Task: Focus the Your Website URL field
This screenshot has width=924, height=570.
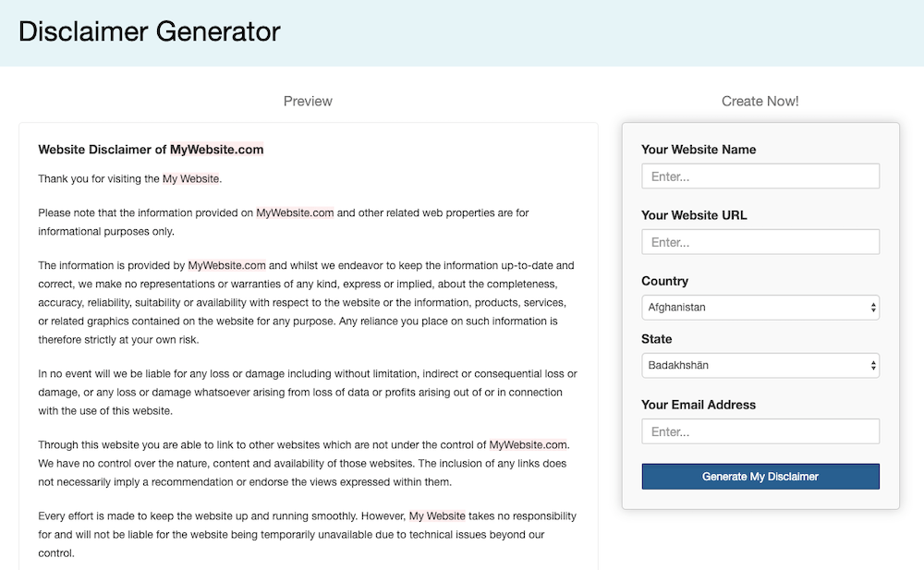Action: click(760, 242)
